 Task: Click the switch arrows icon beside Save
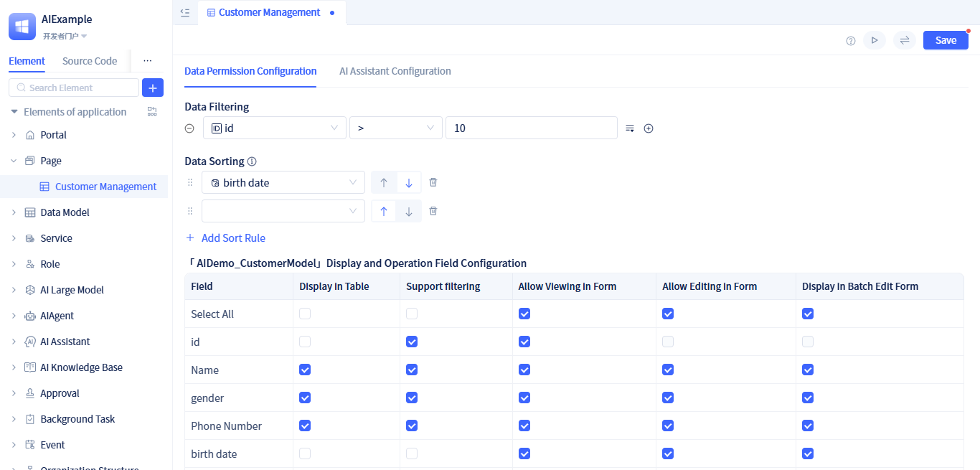[x=905, y=40]
